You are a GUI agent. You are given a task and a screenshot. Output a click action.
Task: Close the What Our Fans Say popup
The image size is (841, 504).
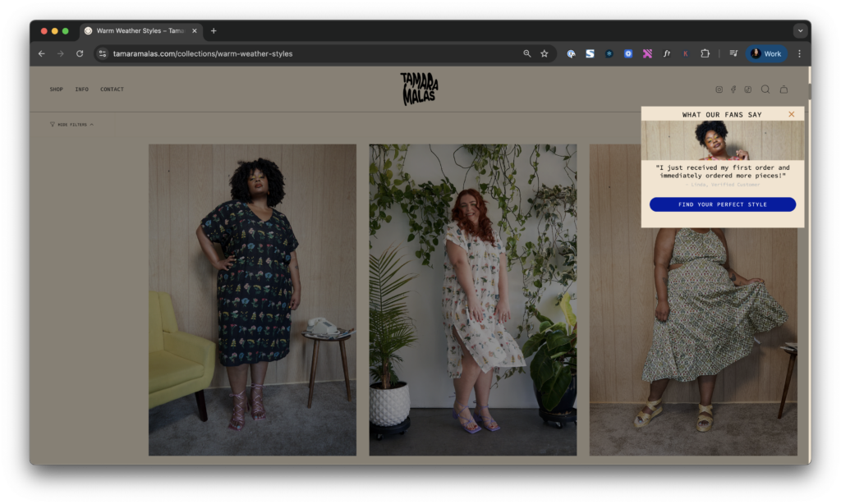tap(792, 115)
